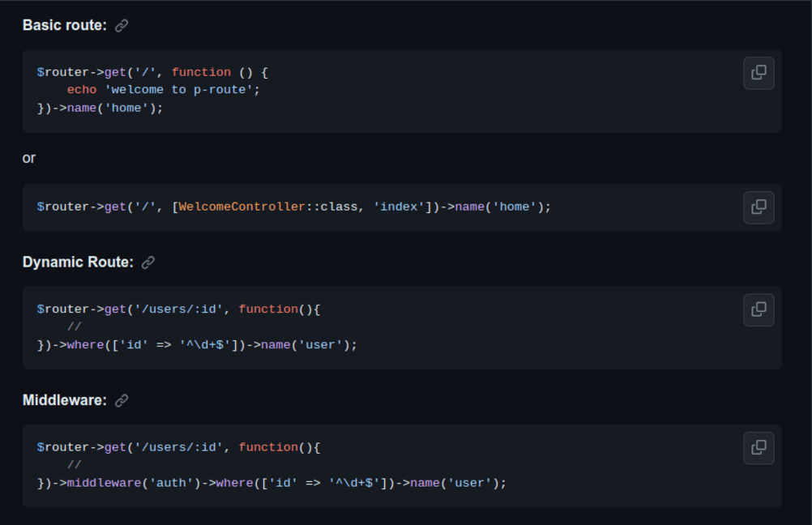Click the WelcomeController code line

(x=243, y=207)
